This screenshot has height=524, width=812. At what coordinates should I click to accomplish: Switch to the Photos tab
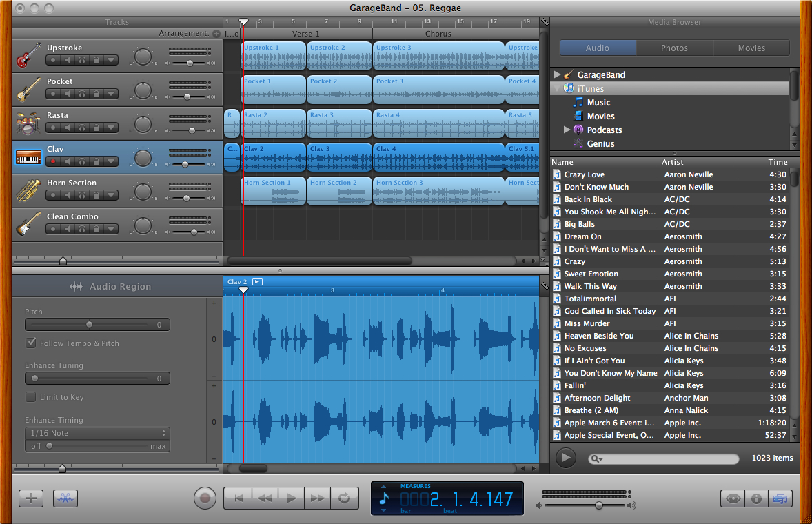674,48
